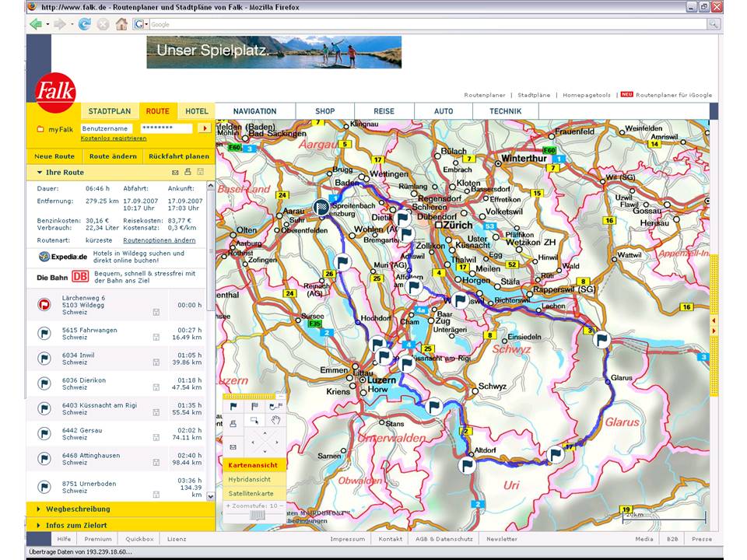
Task: Click the browser home icon
Action: (121, 24)
